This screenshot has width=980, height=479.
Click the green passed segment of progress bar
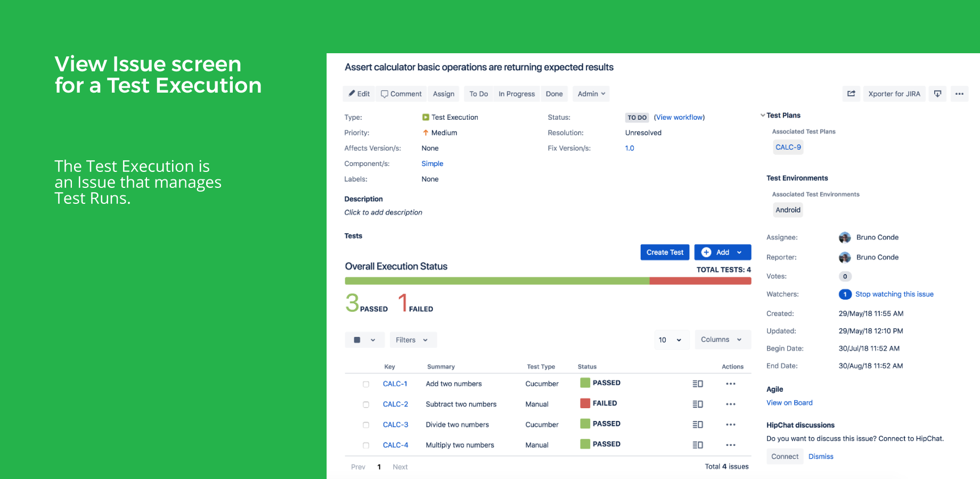(497, 281)
